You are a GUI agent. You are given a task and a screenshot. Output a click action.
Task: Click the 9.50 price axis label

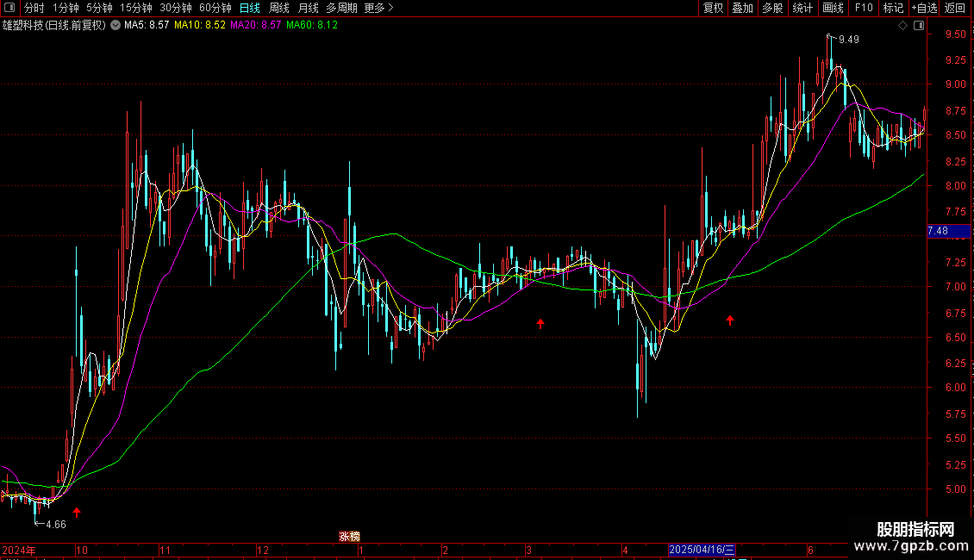point(955,34)
